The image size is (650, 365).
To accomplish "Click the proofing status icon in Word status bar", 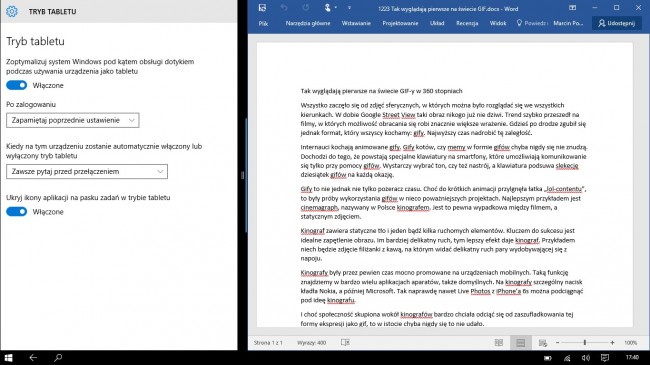I will pos(345,343).
